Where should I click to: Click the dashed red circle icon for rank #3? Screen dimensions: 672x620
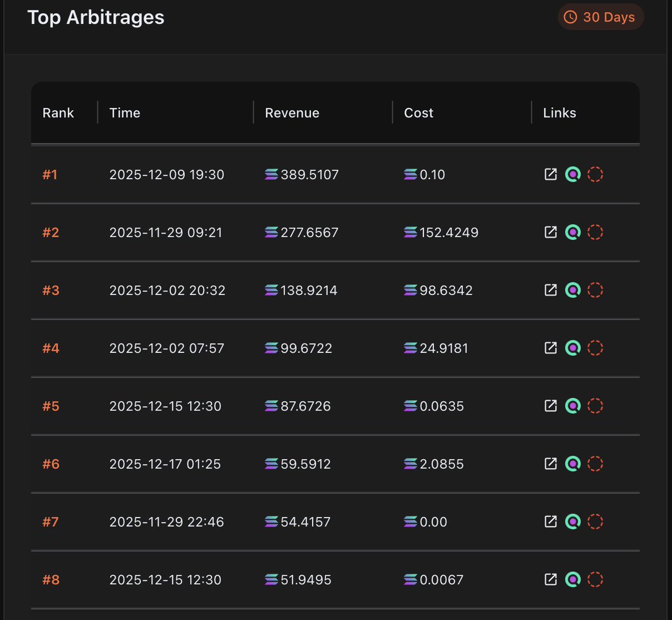(x=595, y=290)
